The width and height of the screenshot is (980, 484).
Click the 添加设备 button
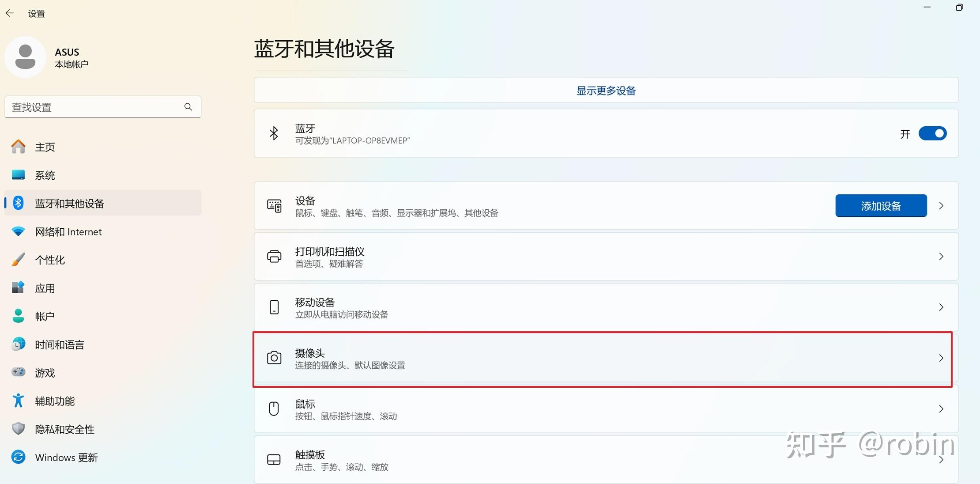pos(881,206)
